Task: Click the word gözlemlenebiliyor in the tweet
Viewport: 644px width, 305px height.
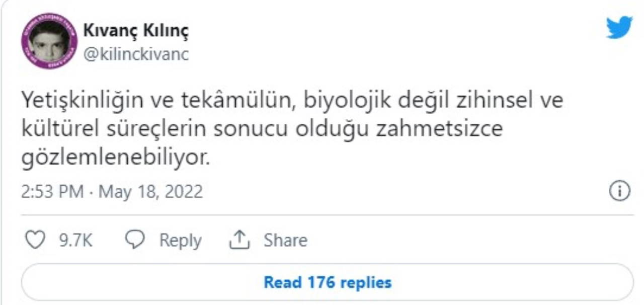Action: 114,158
